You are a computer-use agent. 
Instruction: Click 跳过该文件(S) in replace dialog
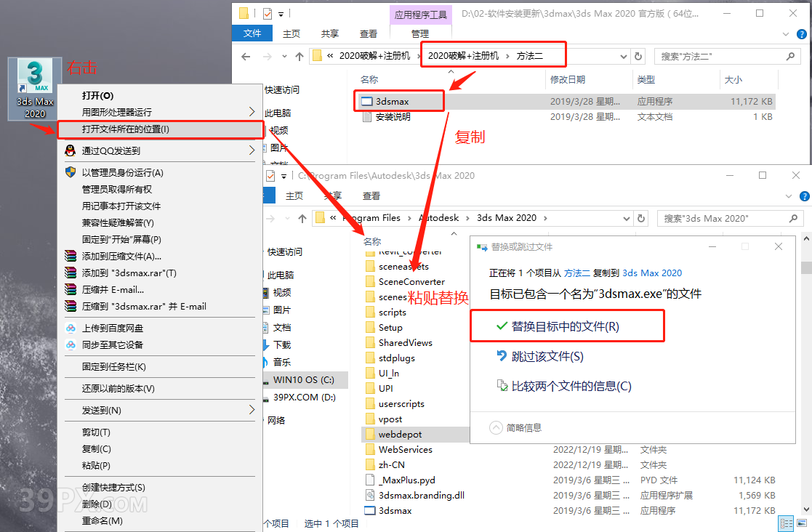click(x=547, y=356)
